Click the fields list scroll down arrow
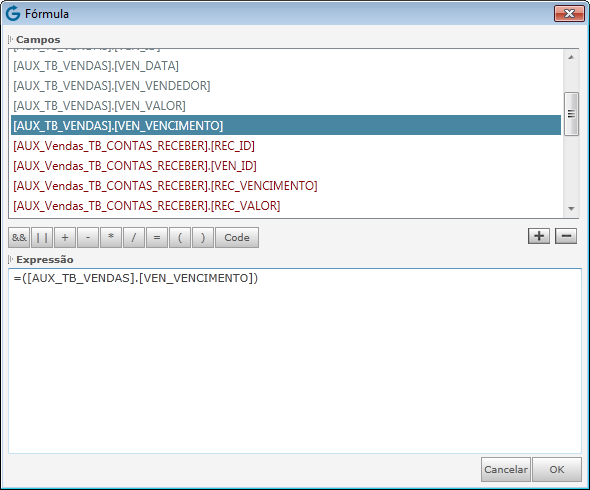 [x=571, y=208]
